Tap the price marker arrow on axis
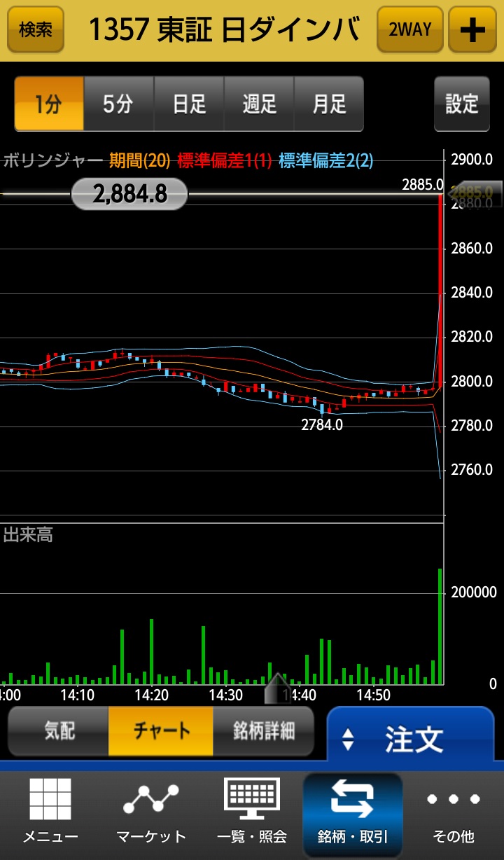The height and width of the screenshot is (860, 504). tap(478, 192)
